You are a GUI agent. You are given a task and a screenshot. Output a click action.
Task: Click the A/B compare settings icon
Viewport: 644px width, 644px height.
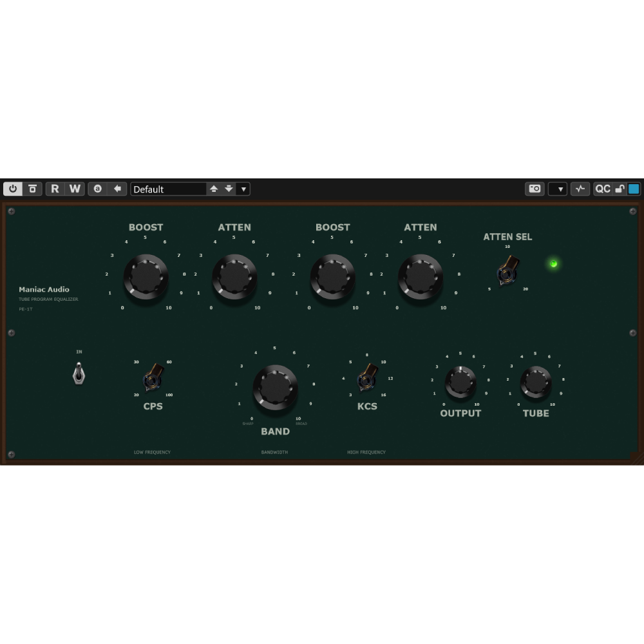[98, 189]
